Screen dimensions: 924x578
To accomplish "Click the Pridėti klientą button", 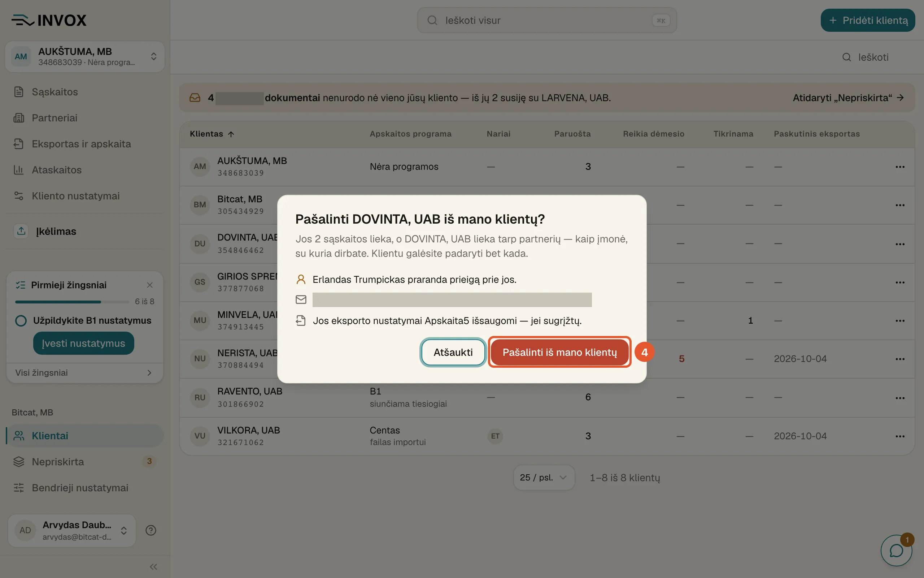I will pos(867,20).
